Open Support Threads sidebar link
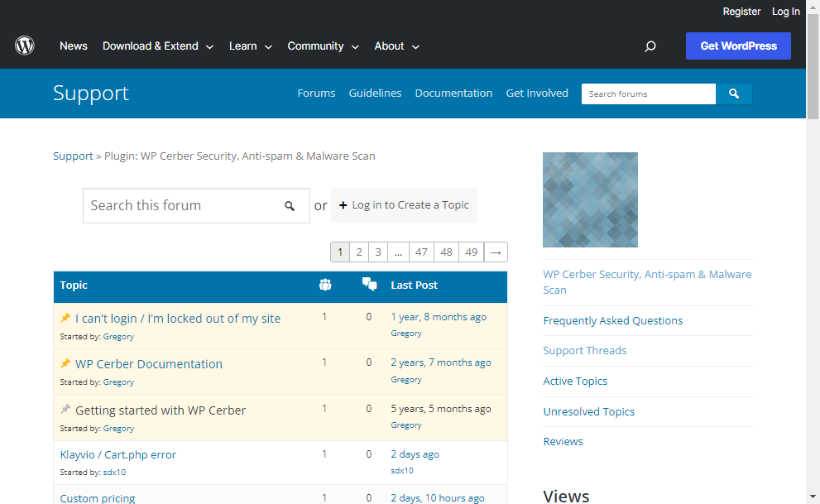This screenshot has height=504, width=820. (x=585, y=350)
